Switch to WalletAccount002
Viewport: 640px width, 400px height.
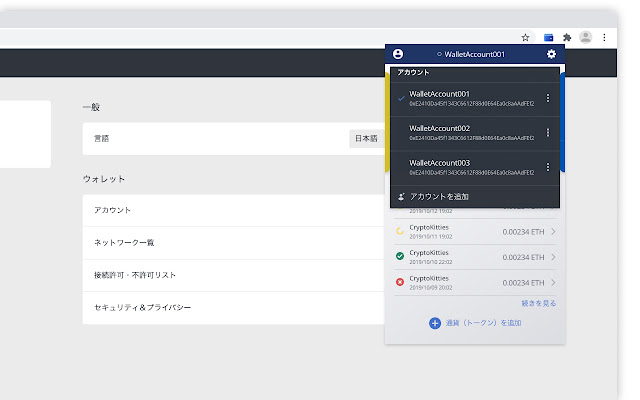point(475,134)
